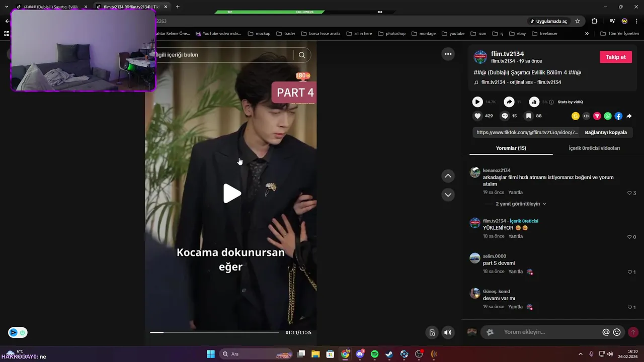Viewport: 644px width, 362px height.
Task: Switch to Yorumlar (15) tab
Action: pyautogui.click(x=511, y=148)
